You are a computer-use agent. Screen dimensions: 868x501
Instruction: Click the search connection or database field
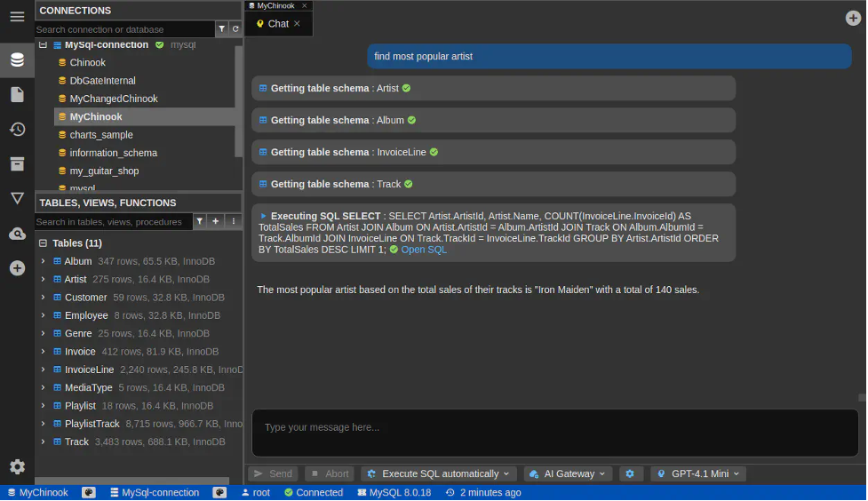click(x=124, y=29)
